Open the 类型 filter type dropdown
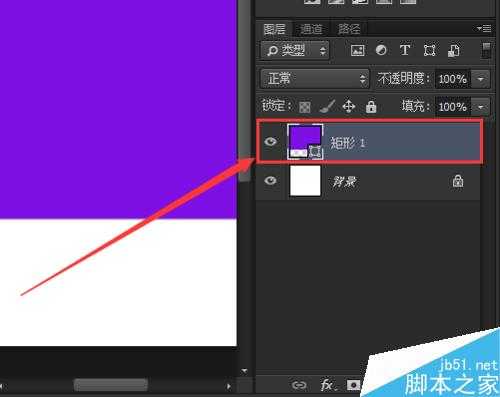 tap(295, 51)
